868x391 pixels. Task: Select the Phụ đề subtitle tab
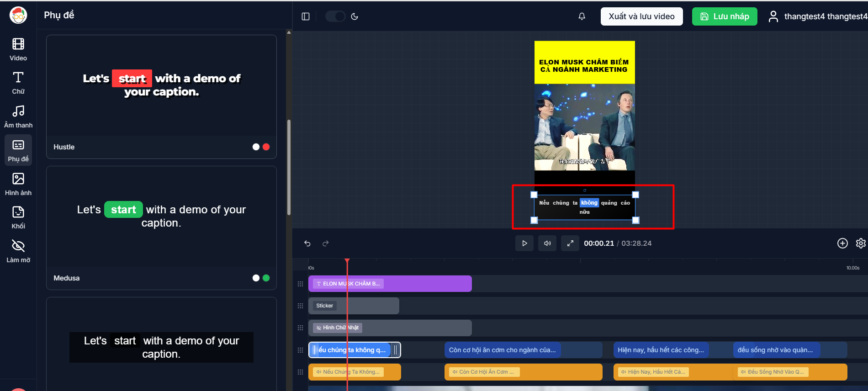(x=18, y=150)
